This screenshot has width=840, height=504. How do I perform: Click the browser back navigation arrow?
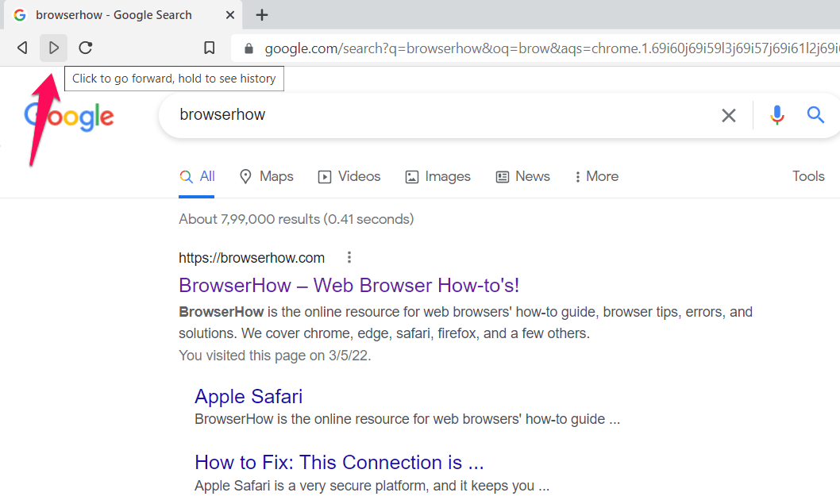tap(21, 48)
